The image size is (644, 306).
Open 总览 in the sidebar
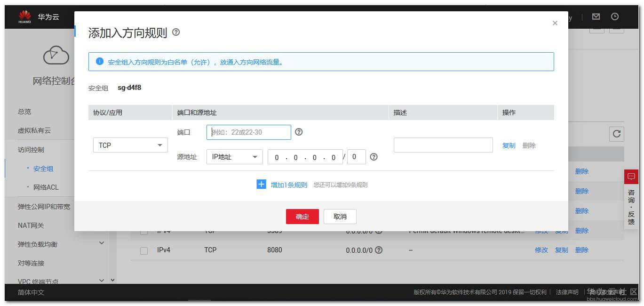[24, 112]
